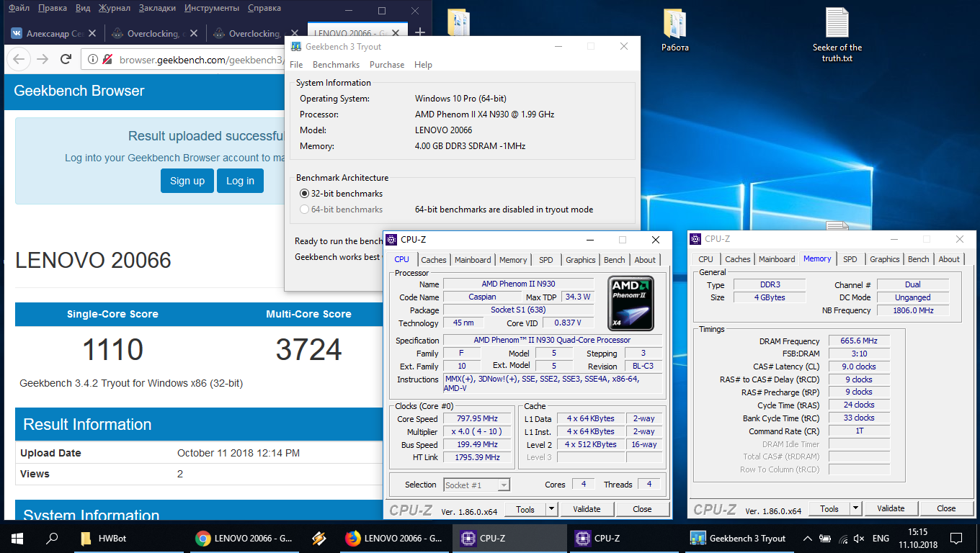
Task: Click the Sign up button
Action: (187, 181)
